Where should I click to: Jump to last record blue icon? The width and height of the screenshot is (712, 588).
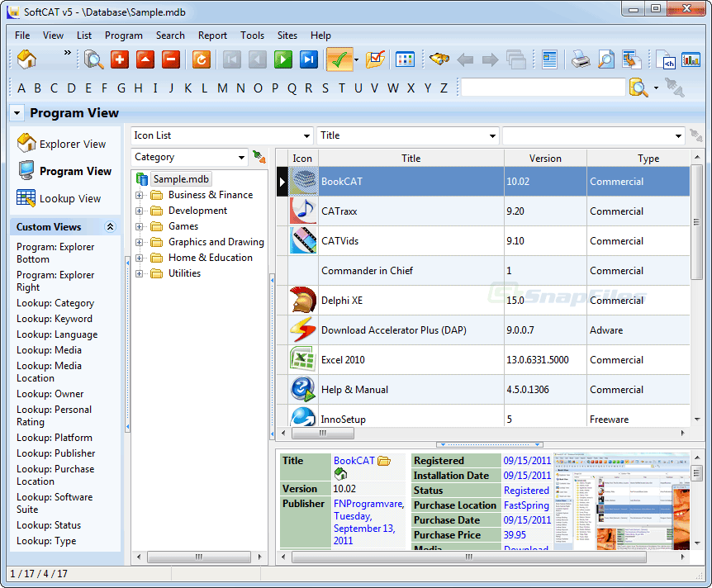pos(309,59)
